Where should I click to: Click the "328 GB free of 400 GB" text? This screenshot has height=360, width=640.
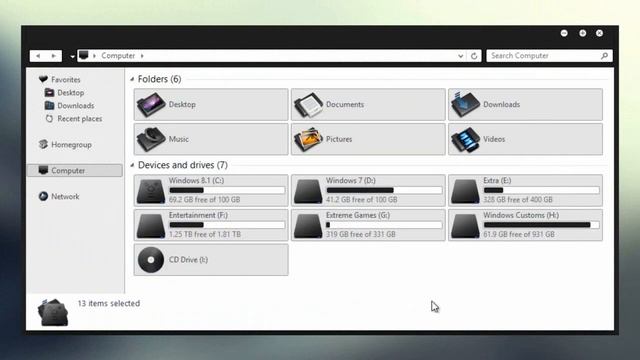tap(518, 200)
